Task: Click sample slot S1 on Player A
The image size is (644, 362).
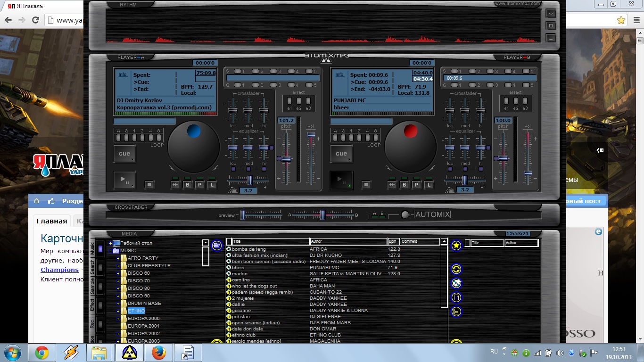Action: 239,71
